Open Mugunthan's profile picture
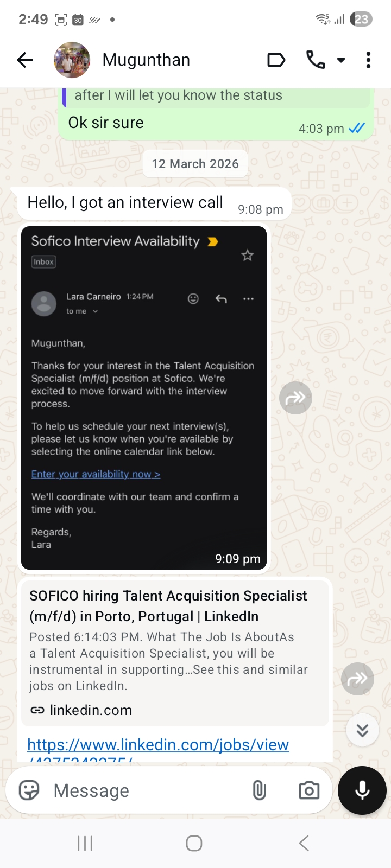Screen dimensions: 391x868 click(x=72, y=60)
